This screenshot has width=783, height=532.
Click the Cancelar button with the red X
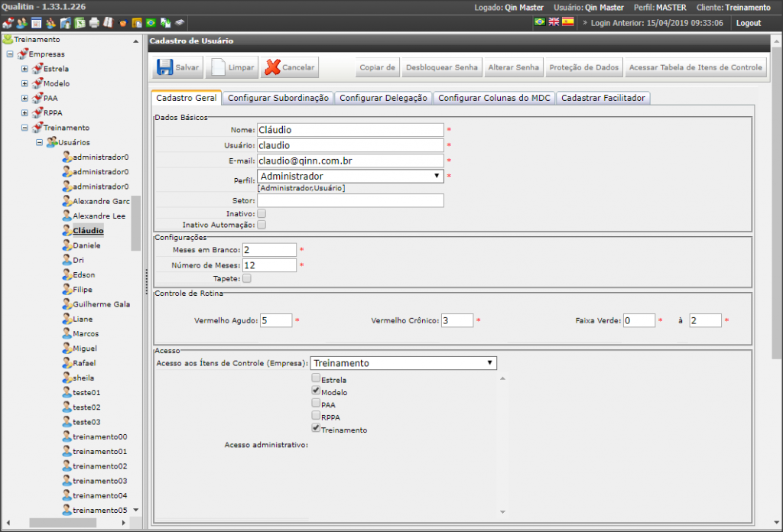(290, 67)
